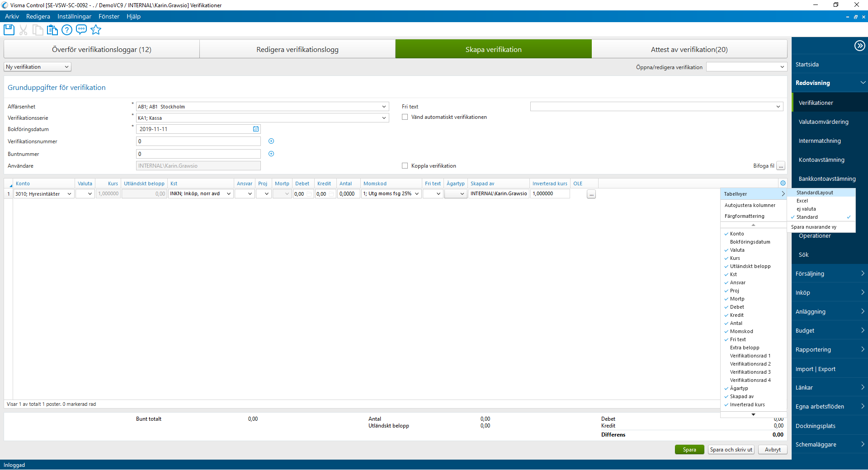Open the 'Ny verifikation' dropdown
868x470 pixels.
pos(37,66)
